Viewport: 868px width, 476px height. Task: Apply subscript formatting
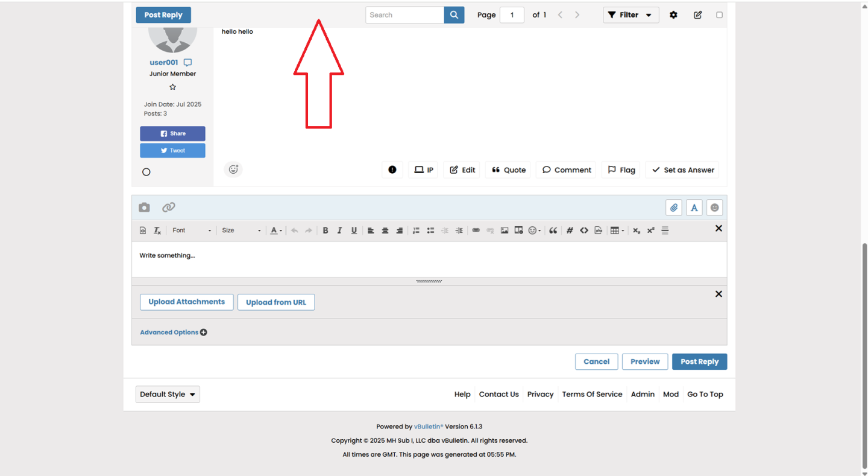(x=637, y=230)
